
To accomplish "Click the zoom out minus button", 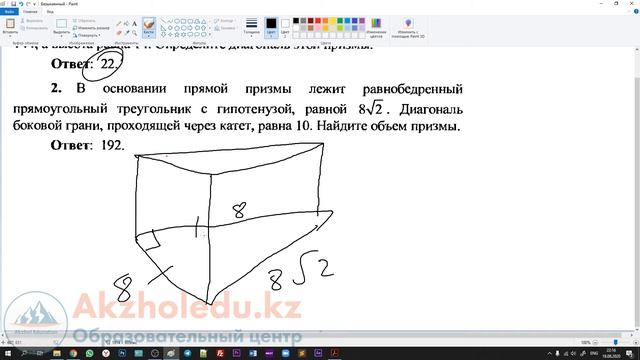I will click(x=595, y=342).
